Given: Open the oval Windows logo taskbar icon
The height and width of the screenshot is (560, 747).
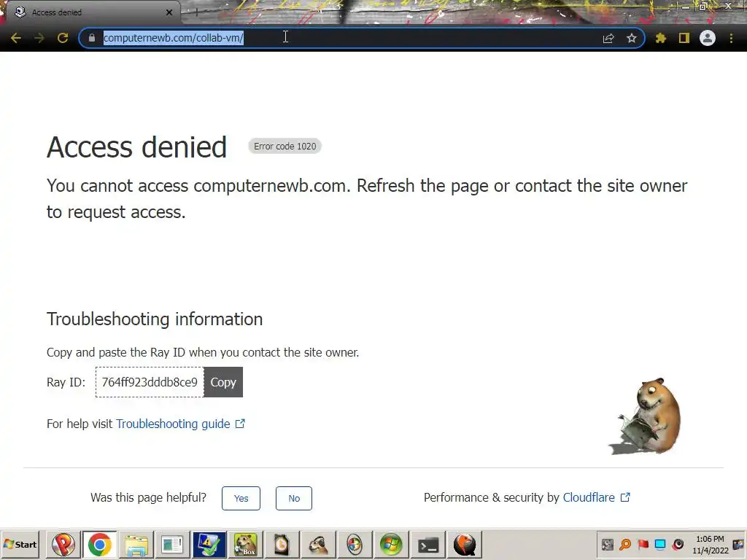Looking at the screenshot, I should [355, 544].
